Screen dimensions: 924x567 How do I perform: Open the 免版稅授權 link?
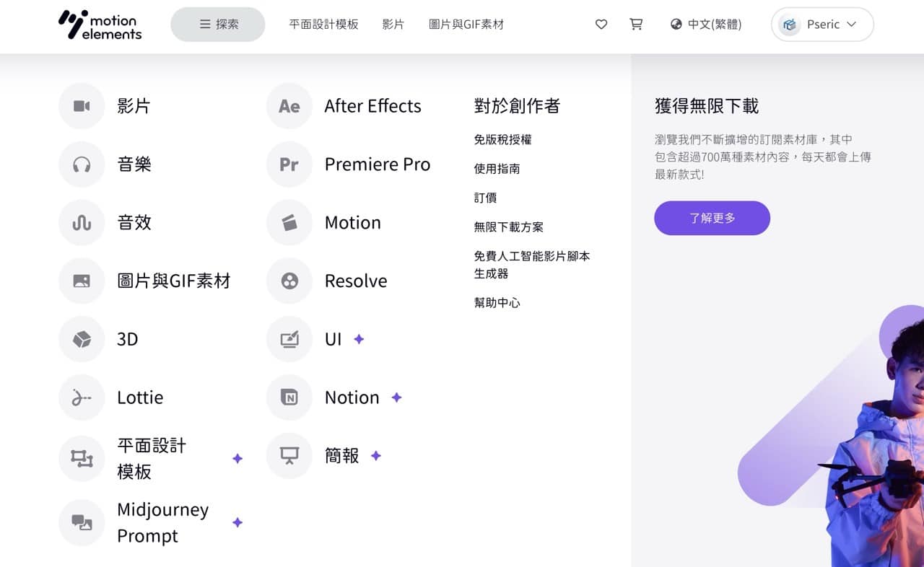(x=502, y=140)
